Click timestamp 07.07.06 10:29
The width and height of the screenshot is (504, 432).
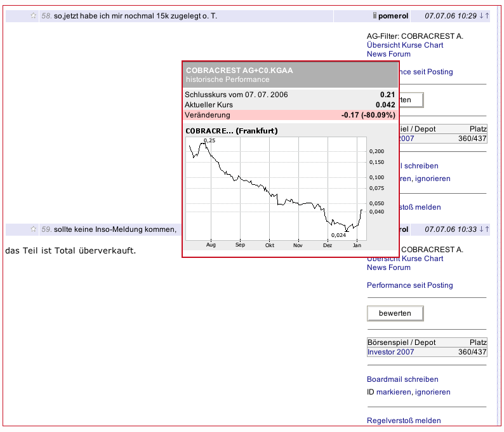pos(450,16)
